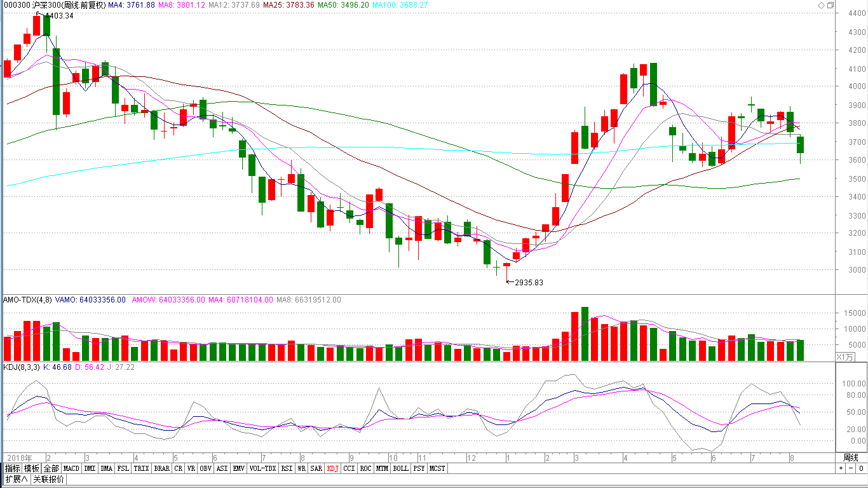This screenshot has height=488, width=868.
Task: Click the 0 button beside the minus button
Action: pyautogui.click(x=861, y=468)
